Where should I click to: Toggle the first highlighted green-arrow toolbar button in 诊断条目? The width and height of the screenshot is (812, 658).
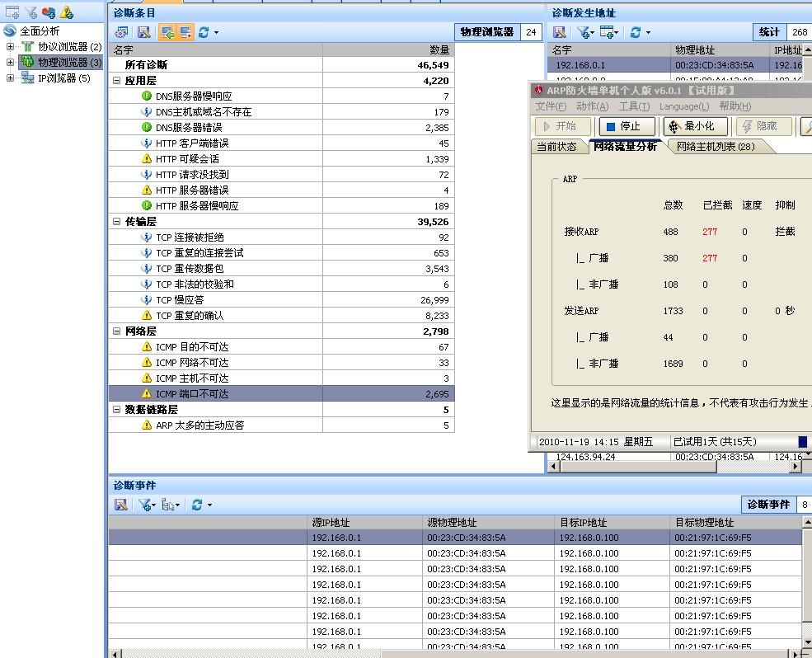click(167, 32)
